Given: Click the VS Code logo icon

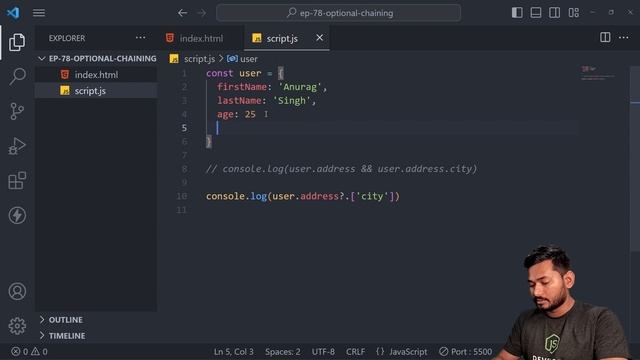Looking at the screenshot, I should [13, 13].
